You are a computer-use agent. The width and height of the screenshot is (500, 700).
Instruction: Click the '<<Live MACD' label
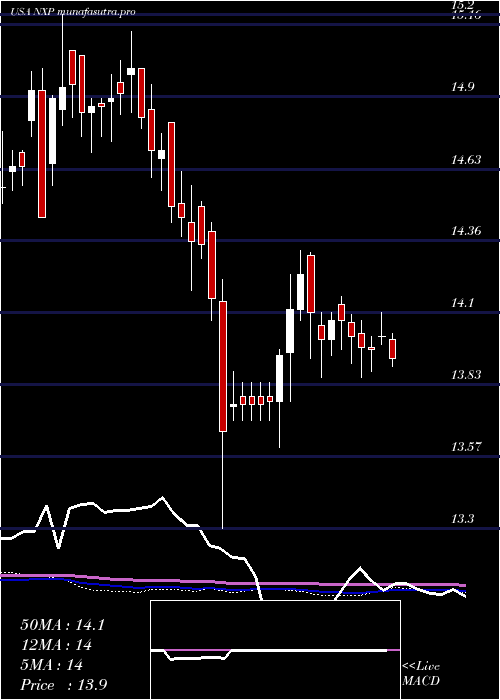pos(421,674)
